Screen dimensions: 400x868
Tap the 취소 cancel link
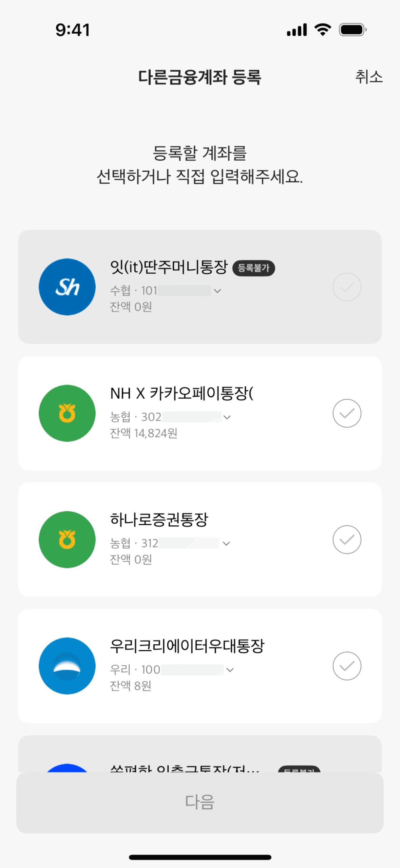tap(369, 77)
